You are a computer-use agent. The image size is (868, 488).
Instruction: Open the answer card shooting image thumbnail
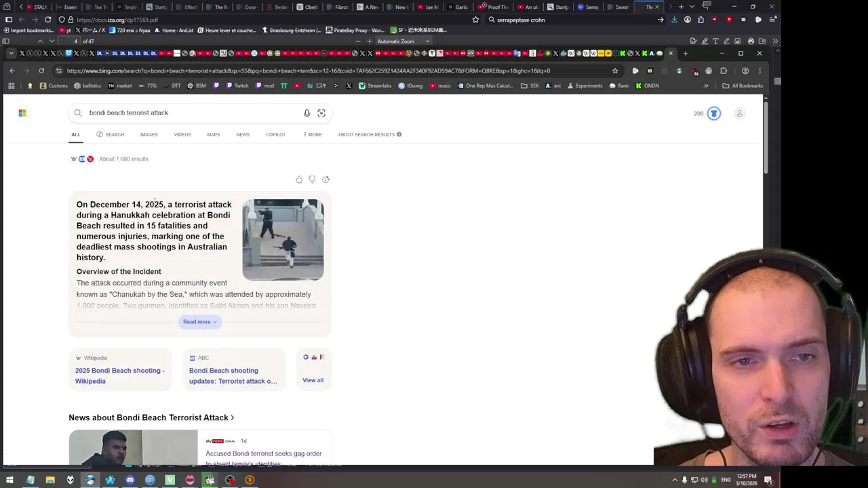coord(283,239)
